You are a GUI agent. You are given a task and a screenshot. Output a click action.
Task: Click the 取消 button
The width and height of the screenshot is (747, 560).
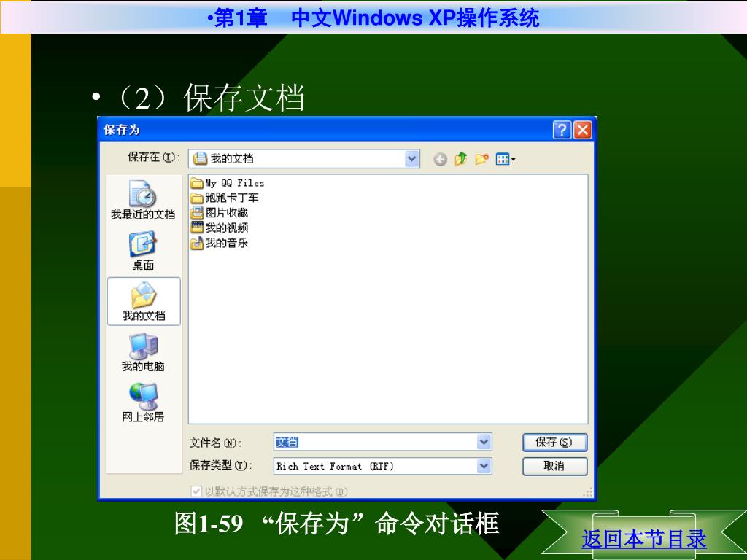tap(554, 466)
